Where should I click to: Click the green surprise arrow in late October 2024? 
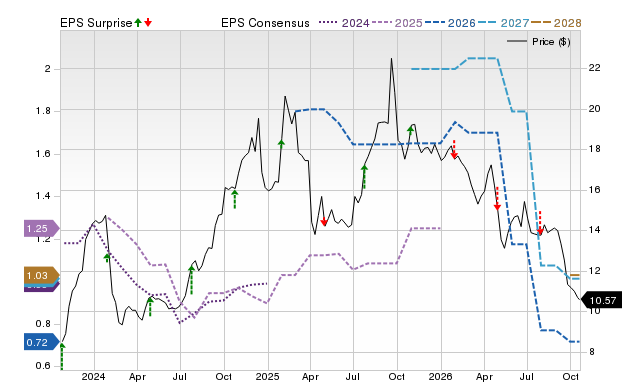(x=234, y=199)
